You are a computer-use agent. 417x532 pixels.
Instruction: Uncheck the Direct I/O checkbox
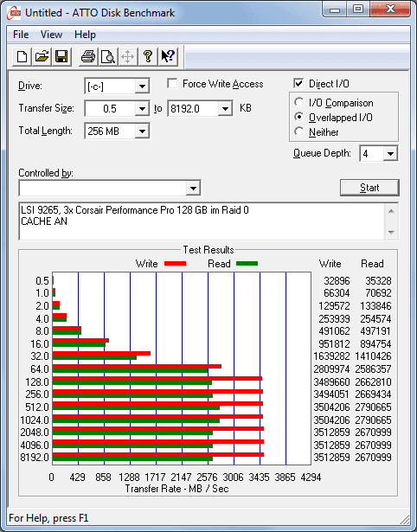[298, 83]
